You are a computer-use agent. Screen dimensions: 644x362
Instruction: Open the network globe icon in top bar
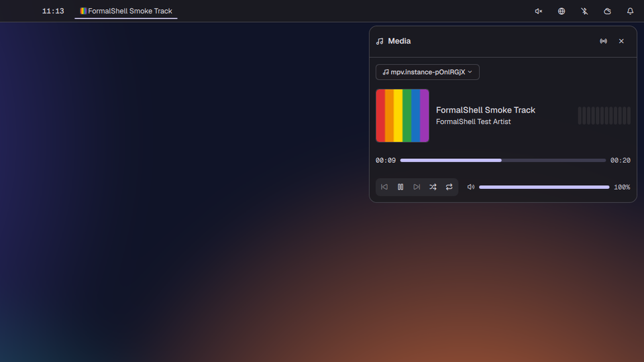click(561, 11)
